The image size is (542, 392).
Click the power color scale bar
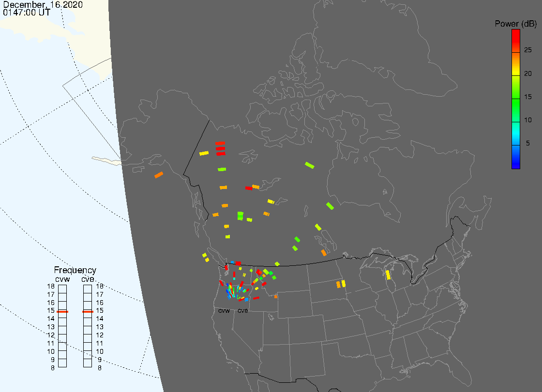[516, 99]
